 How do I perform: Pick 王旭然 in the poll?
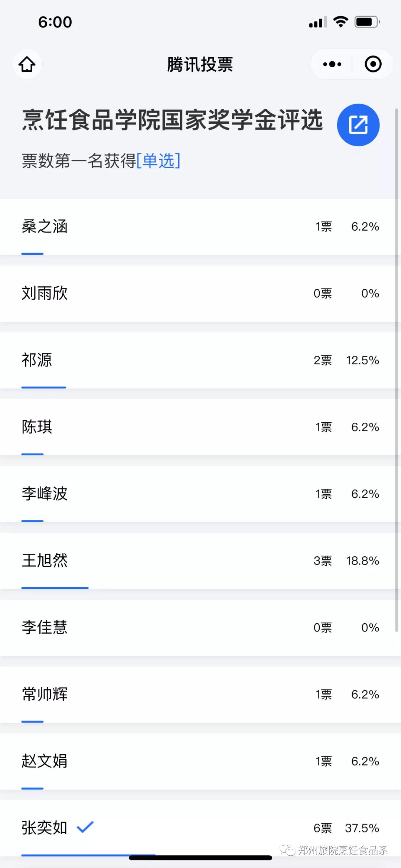[45, 561]
